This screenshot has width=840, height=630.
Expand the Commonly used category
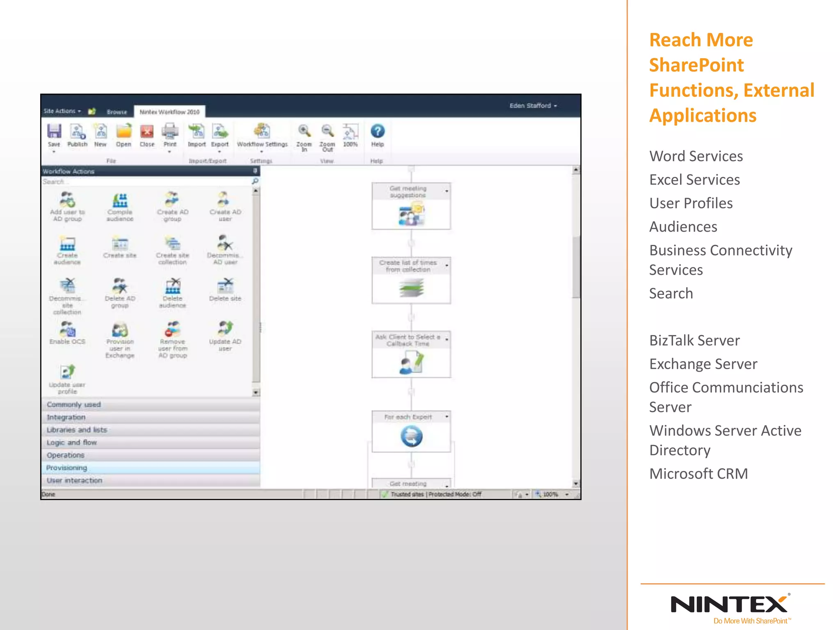click(151, 404)
